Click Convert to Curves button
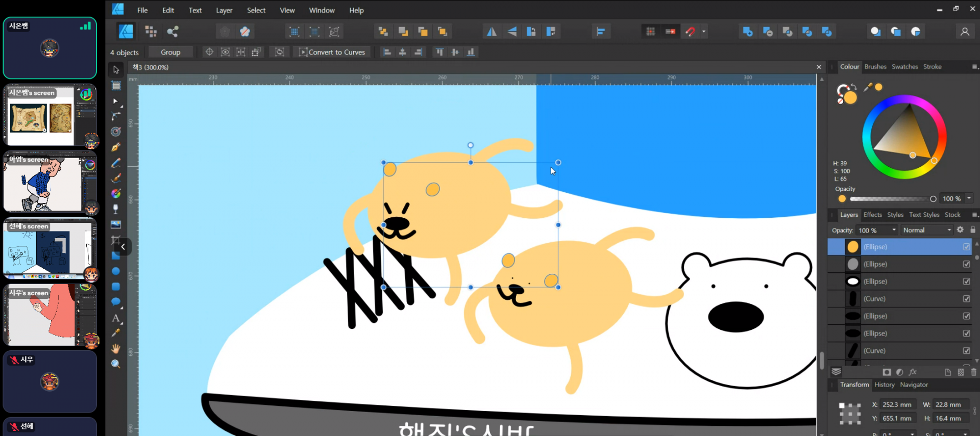 (x=332, y=52)
